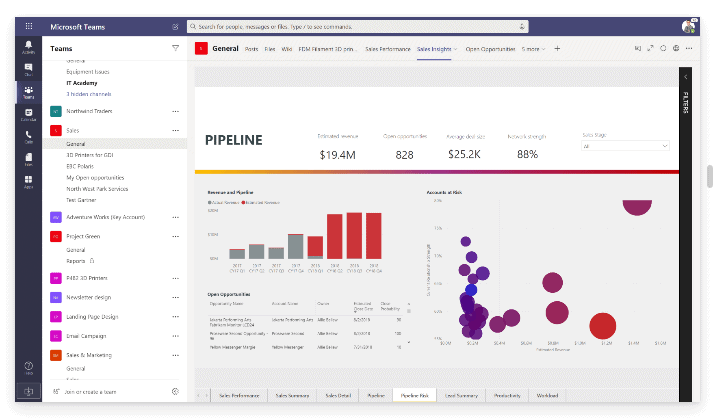Select the Sales Detail report page
Image resolution: width=715 pixels, height=420 pixels.
tap(338, 395)
